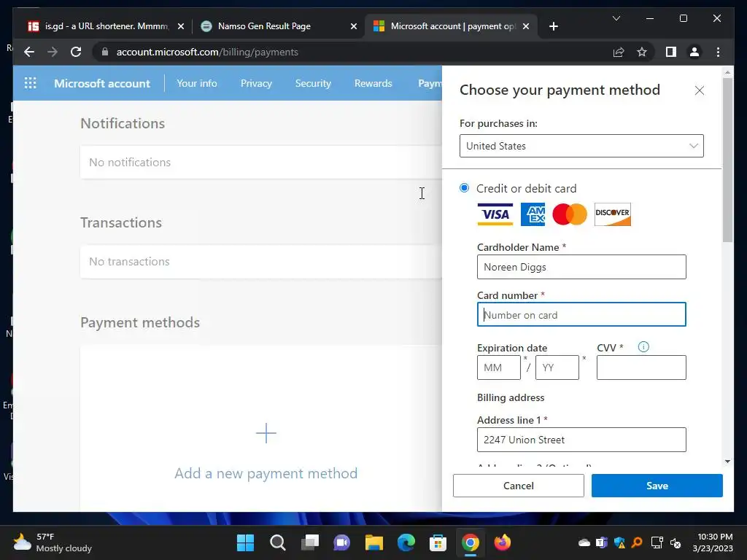Open the weather widget
747x560 pixels.
[53, 542]
